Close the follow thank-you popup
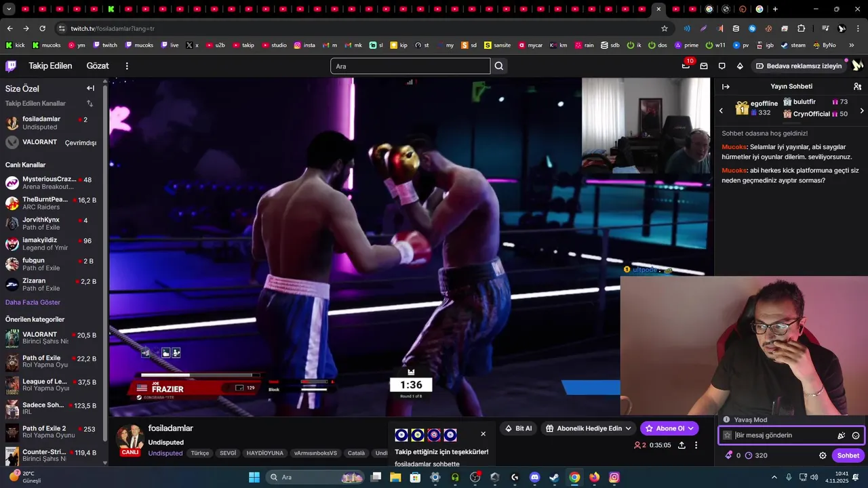 click(483, 434)
